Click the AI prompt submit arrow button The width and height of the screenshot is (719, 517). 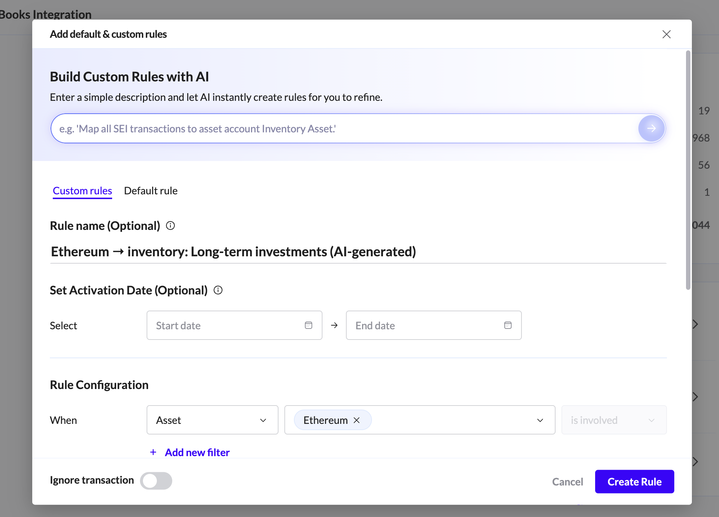point(651,128)
